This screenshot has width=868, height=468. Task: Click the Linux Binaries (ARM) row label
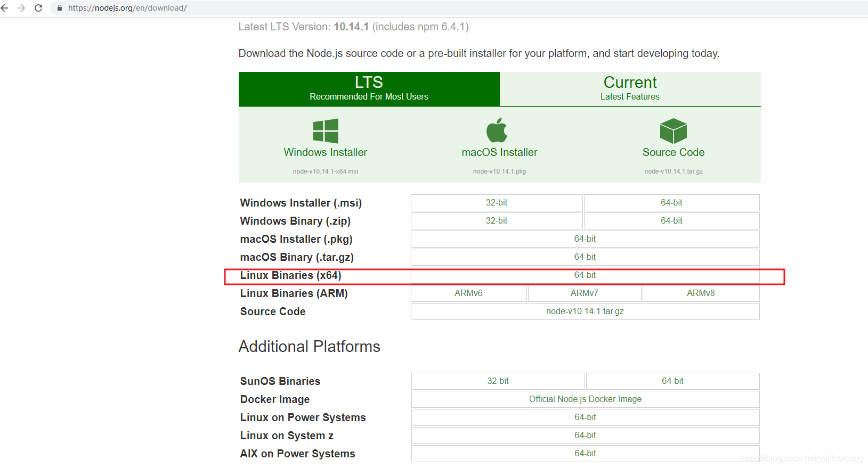tap(294, 293)
